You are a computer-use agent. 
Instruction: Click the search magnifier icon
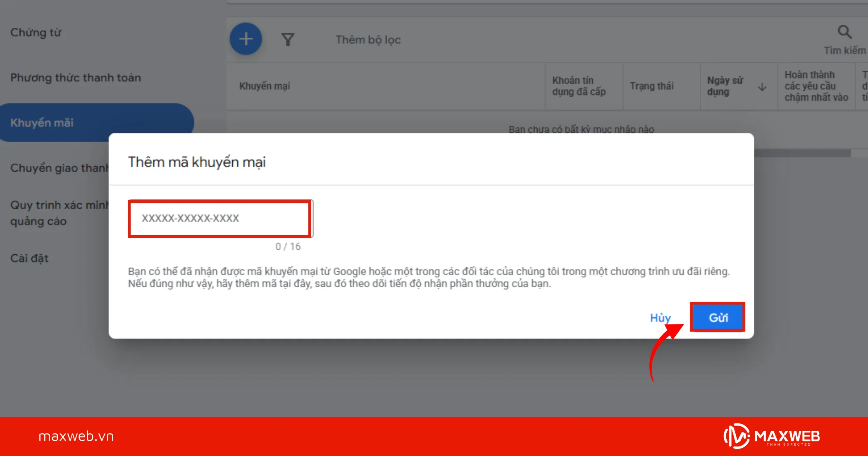click(x=844, y=32)
